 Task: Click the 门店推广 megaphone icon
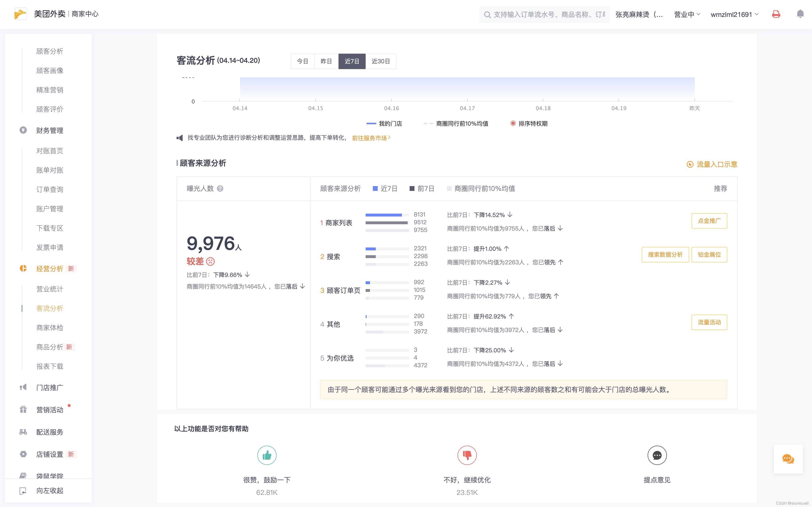coord(23,387)
